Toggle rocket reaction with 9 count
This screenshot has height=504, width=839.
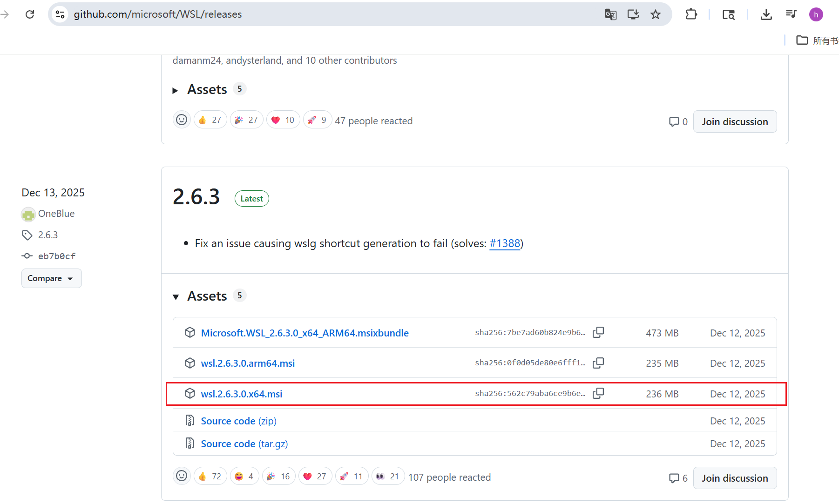318,120
